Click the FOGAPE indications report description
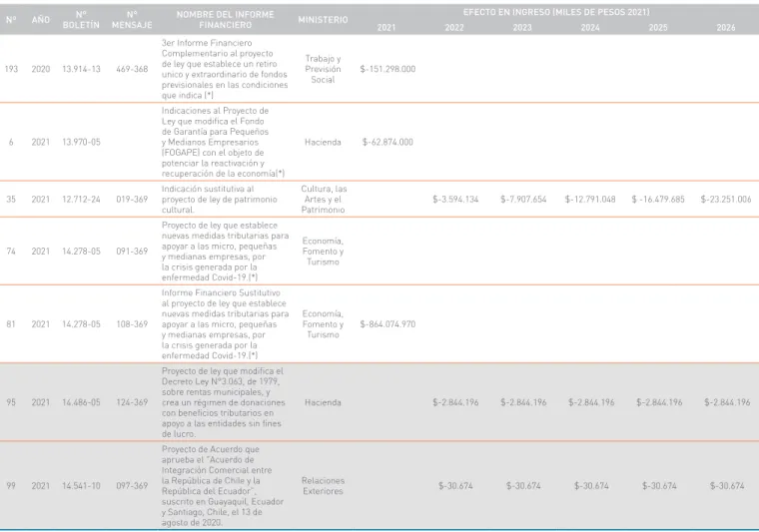The height and width of the screenshot is (532, 759). point(223,142)
